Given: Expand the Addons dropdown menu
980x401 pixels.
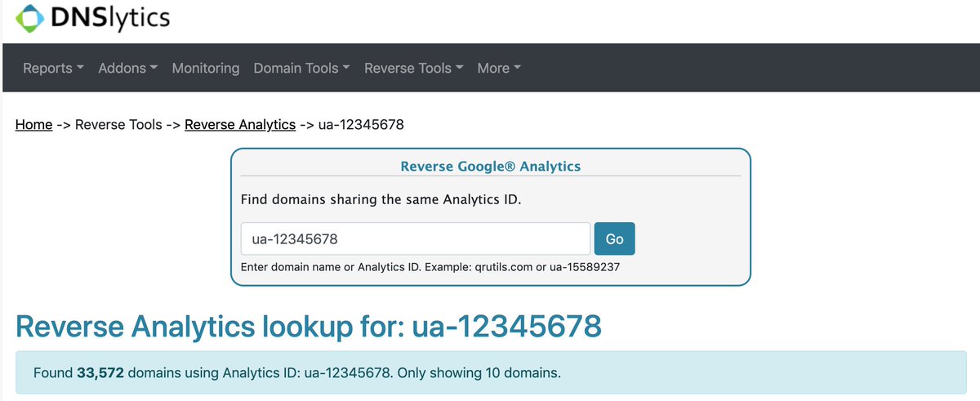Looking at the screenshot, I should coord(128,69).
